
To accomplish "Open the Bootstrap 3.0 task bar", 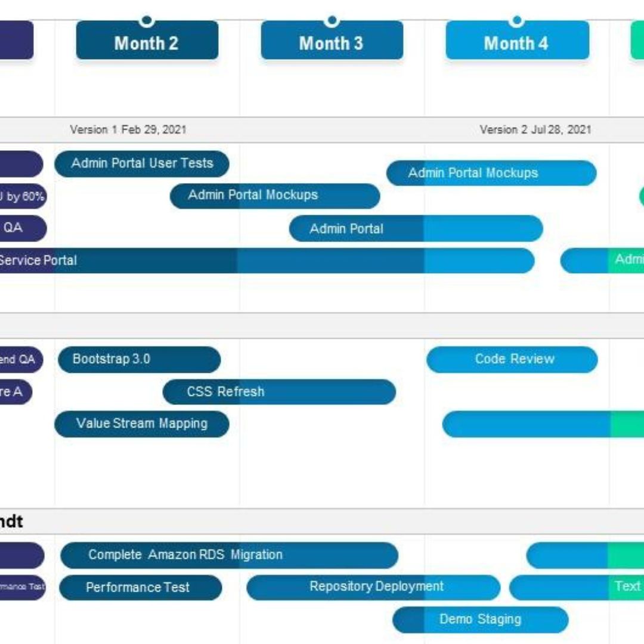I will click(140, 360).
